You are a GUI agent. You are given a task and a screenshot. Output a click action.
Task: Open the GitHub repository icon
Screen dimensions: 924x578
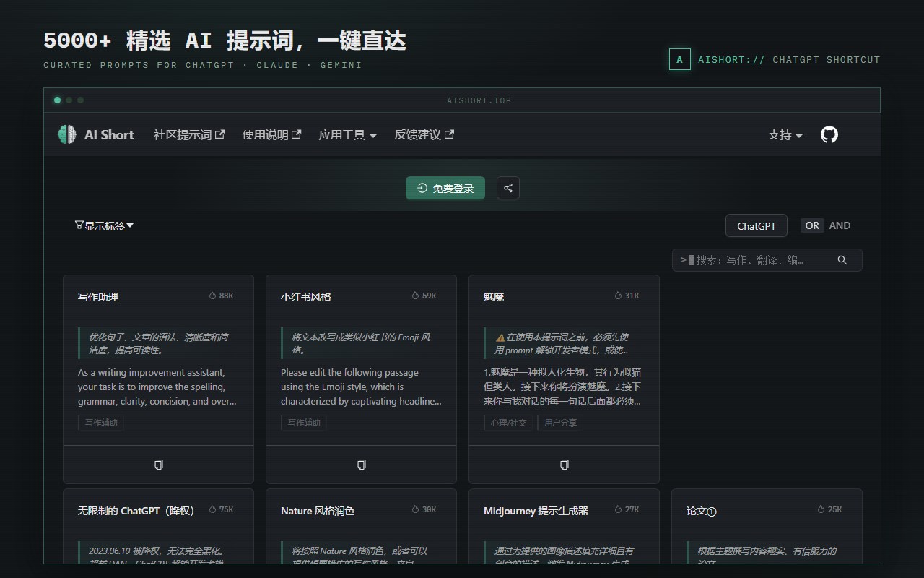point(829,134)
